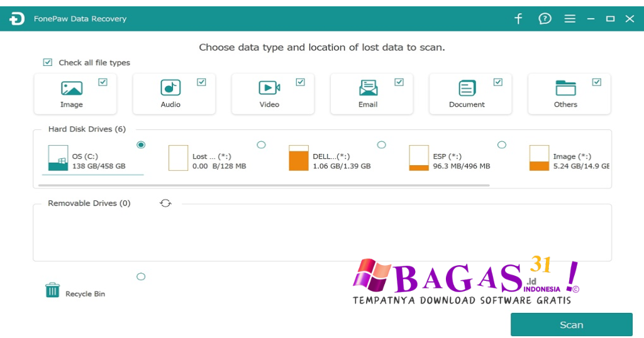Click the Document file type icon

[467, 88]
